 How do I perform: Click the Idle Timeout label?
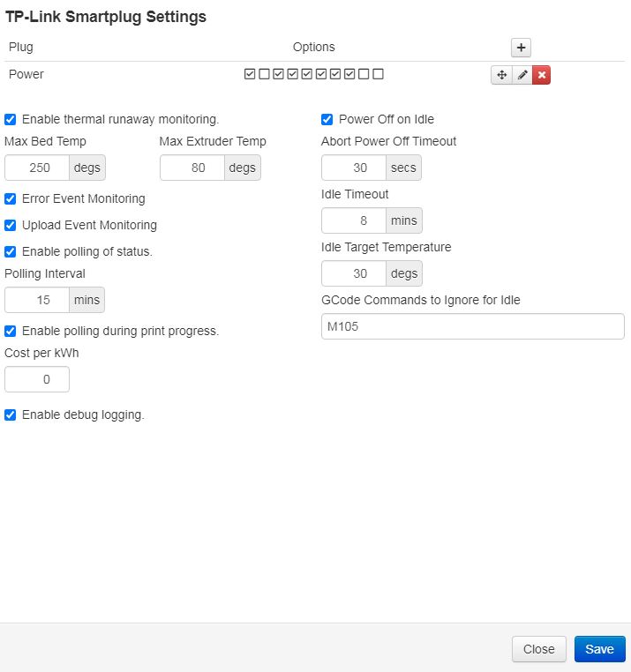tap(355, 194)
